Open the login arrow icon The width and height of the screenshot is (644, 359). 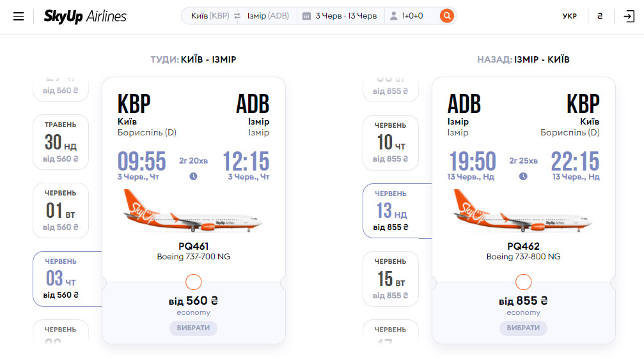point(629,17)
